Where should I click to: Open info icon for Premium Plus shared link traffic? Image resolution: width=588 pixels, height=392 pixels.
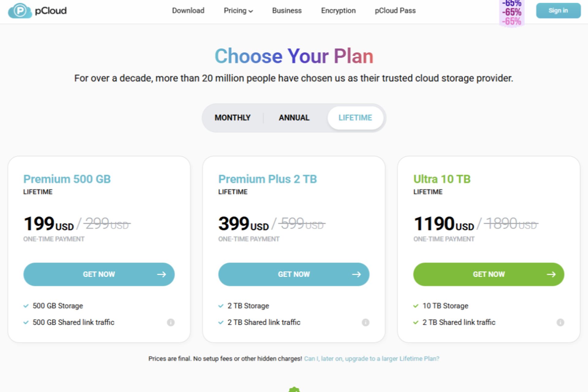tap(365, 322)
